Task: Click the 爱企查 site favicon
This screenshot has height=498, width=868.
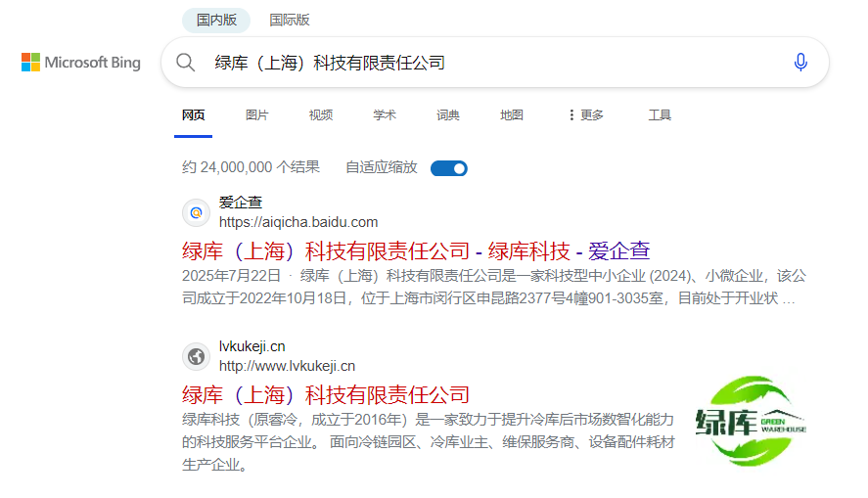Action: [x=196, y=213]
